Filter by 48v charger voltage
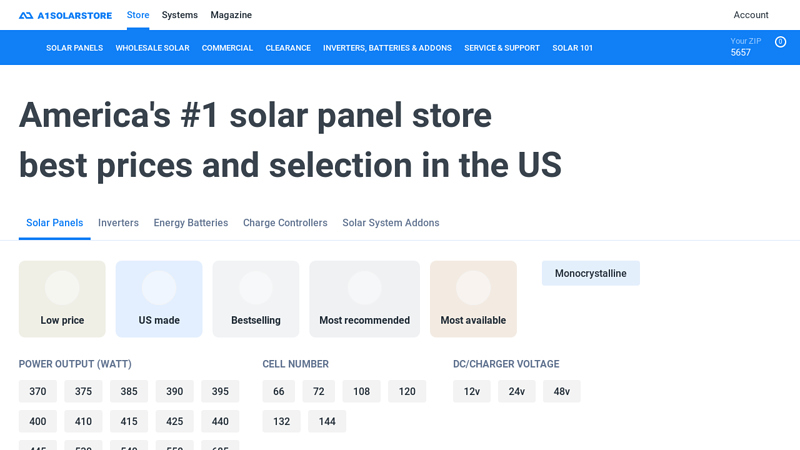800x450 pixels. tap(562, 391)
